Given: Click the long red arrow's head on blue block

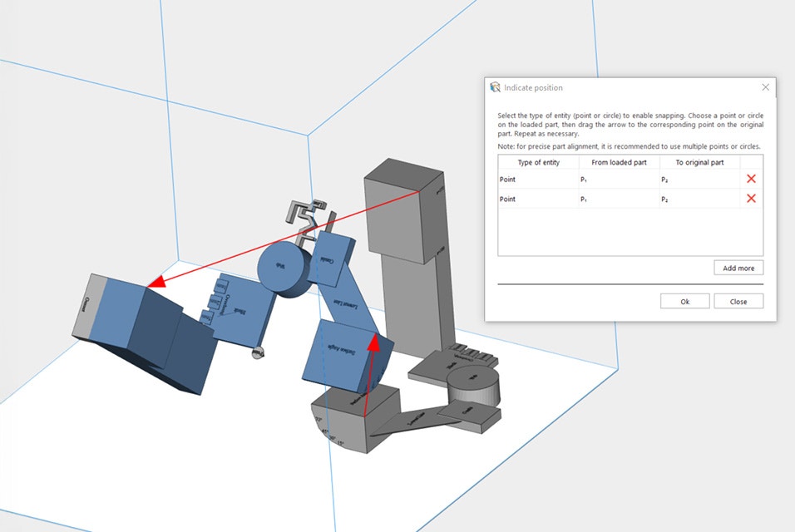Looking at the screenshot, I should 155,285.
